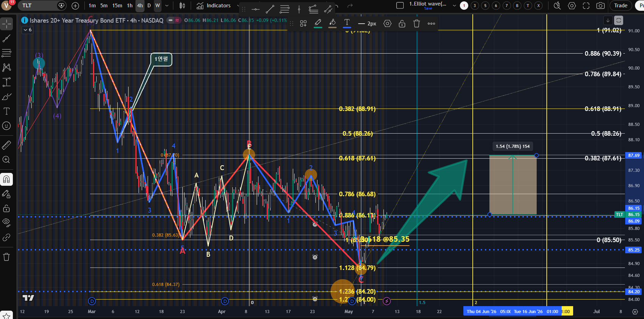Collapse the indicator legend showing 6
Screen dimensions: 644x319
[x=27, y=30]
